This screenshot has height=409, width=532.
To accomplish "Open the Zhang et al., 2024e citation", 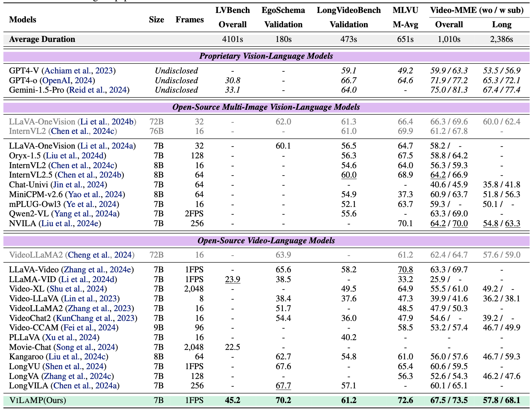I will tap(98, 270).
